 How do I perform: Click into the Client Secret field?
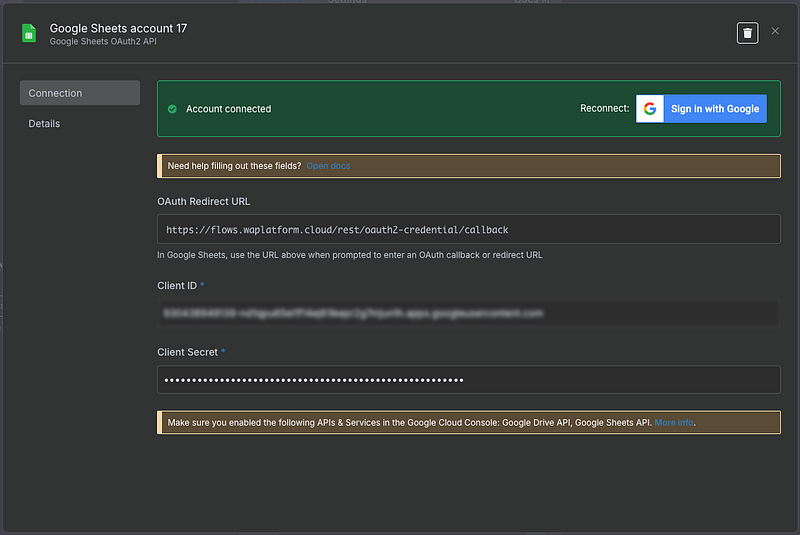click(468, 380)
